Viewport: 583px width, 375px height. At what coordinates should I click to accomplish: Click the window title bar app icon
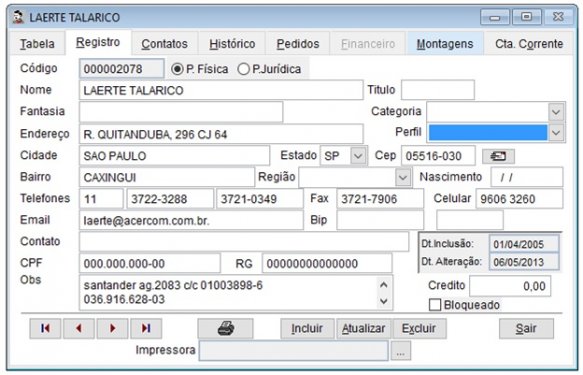(x=18, y=17)
